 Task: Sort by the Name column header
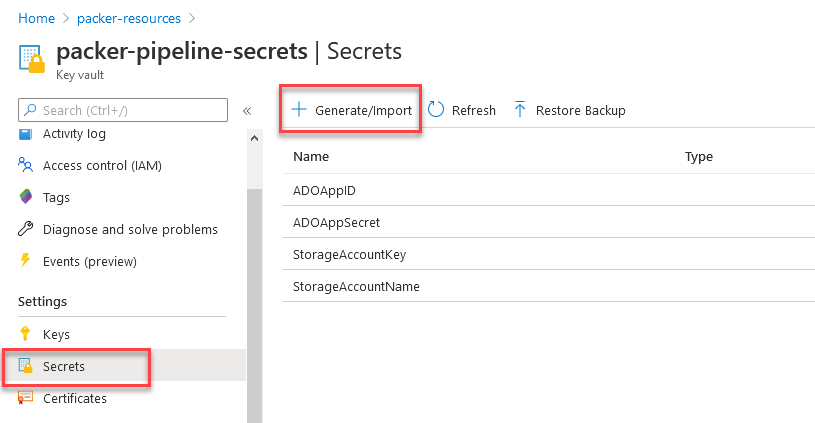[311, 157]
